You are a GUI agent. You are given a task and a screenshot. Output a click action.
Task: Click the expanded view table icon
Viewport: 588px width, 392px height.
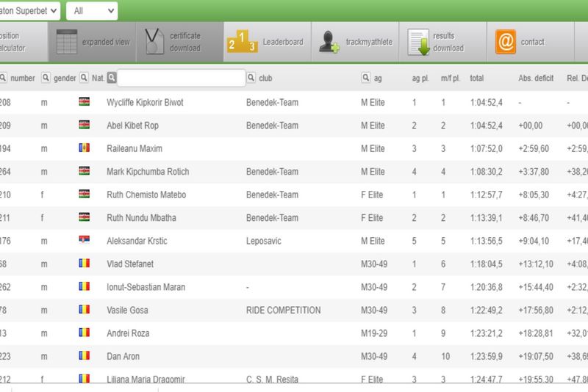pyautogui.click(x=67, y=42)
